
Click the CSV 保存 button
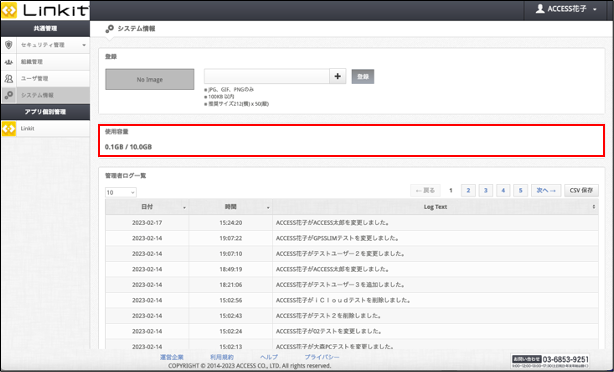coord(581,190)
